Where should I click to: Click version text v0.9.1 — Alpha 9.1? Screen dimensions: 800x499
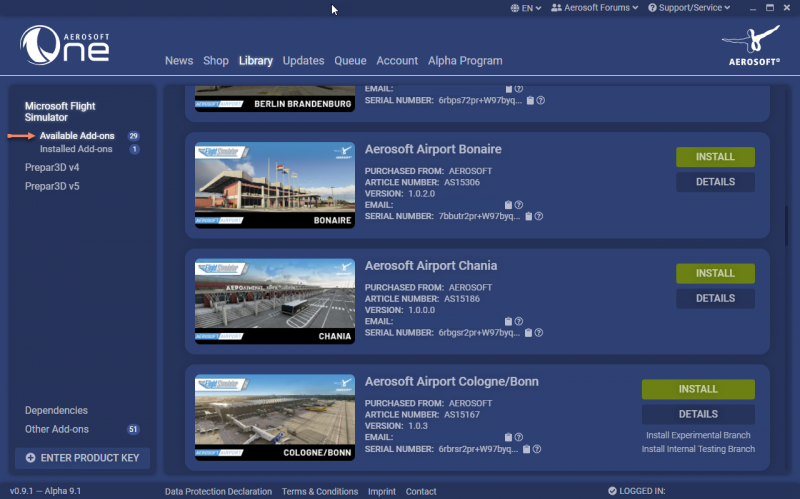click(x=45, y=491)
